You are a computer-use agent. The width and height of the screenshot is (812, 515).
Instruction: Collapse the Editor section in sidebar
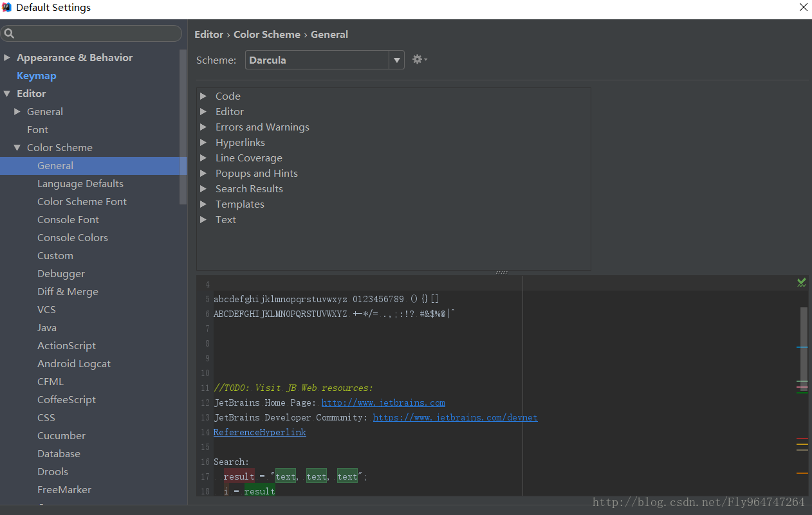coord(7,93)
